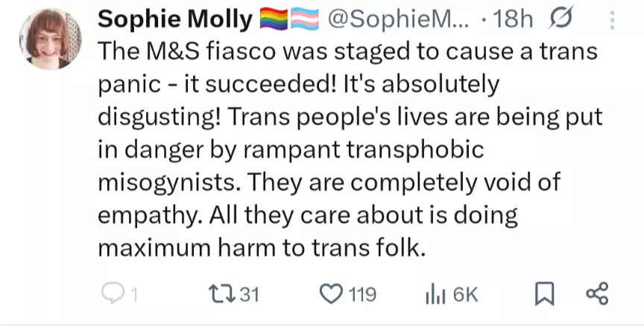Click the retweet count 31
The width and height of the screenshot is (644, 327).
coord(247,295)
